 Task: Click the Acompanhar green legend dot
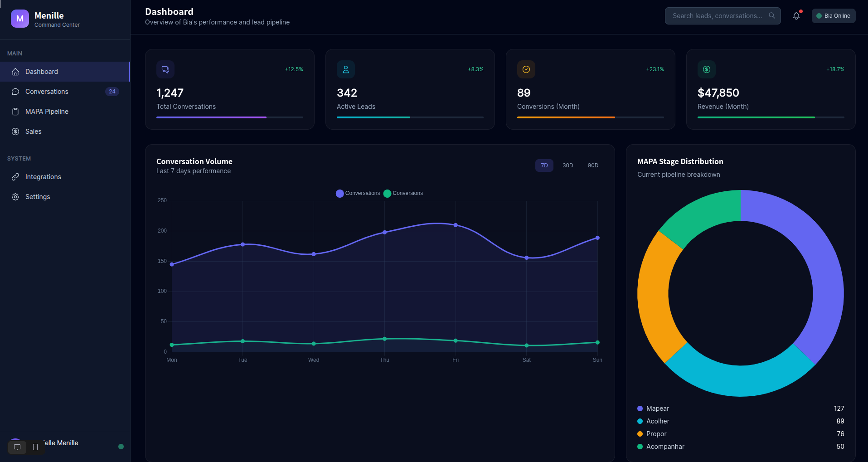[x=640, y=447]
